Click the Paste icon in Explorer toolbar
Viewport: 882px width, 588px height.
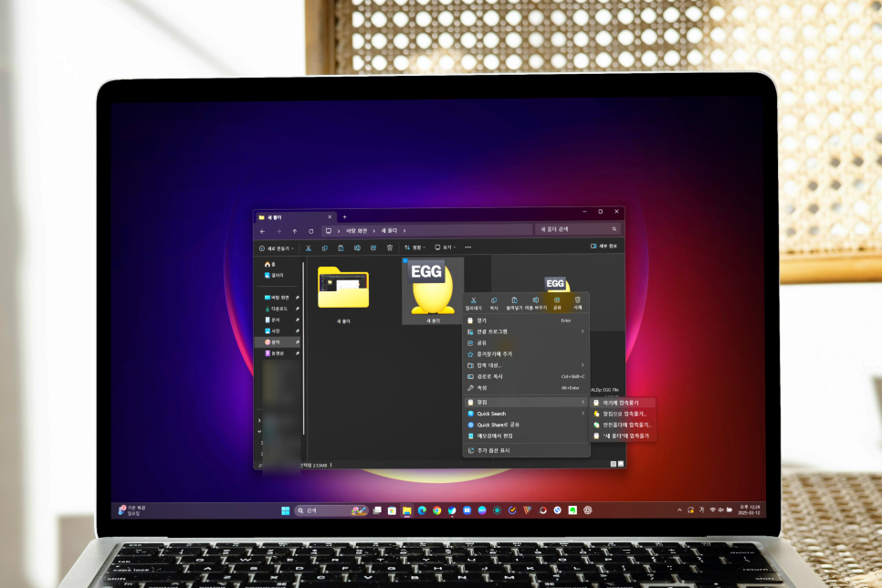tap(341, 248)
